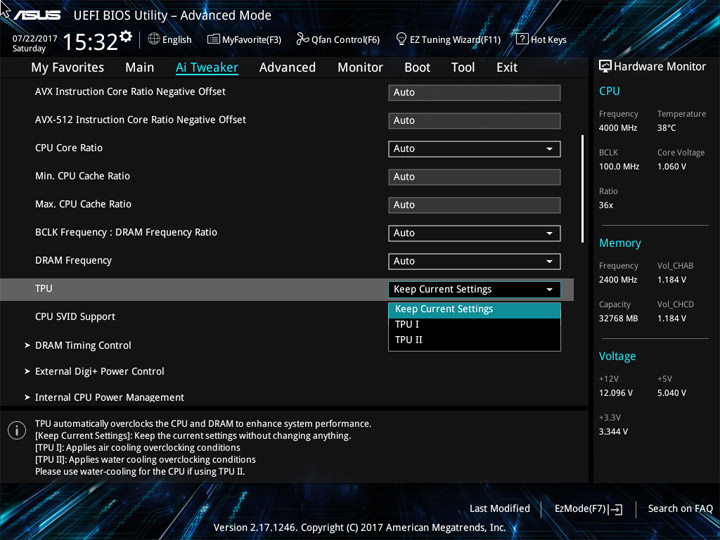
Task: Click Core Voltage value 1.060 V
Action: click(x=672, y=167)
